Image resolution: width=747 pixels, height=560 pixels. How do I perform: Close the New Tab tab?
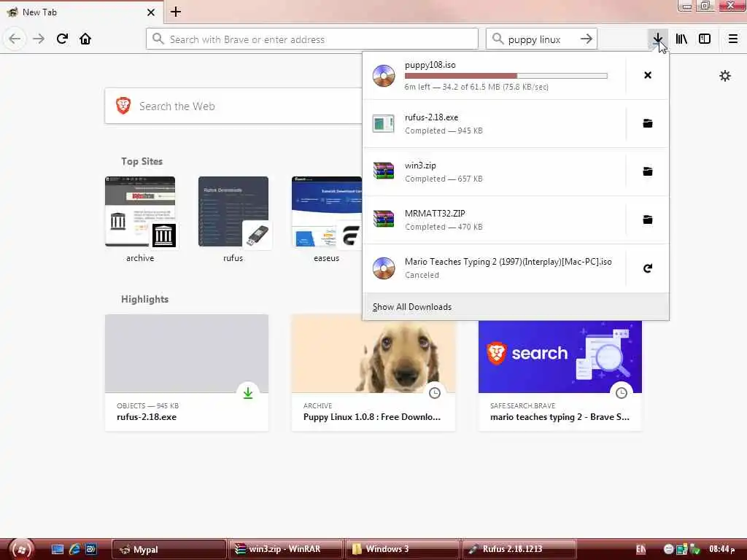click(151, 12)
